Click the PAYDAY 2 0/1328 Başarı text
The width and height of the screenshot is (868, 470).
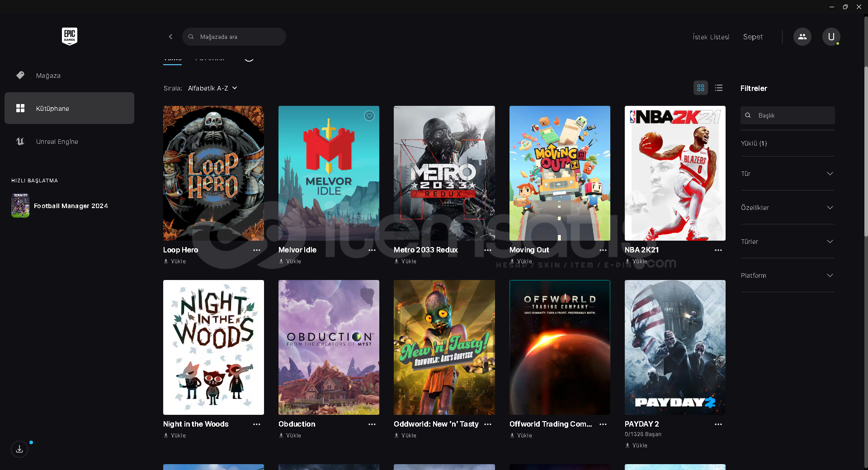click(x=643, y=434)
